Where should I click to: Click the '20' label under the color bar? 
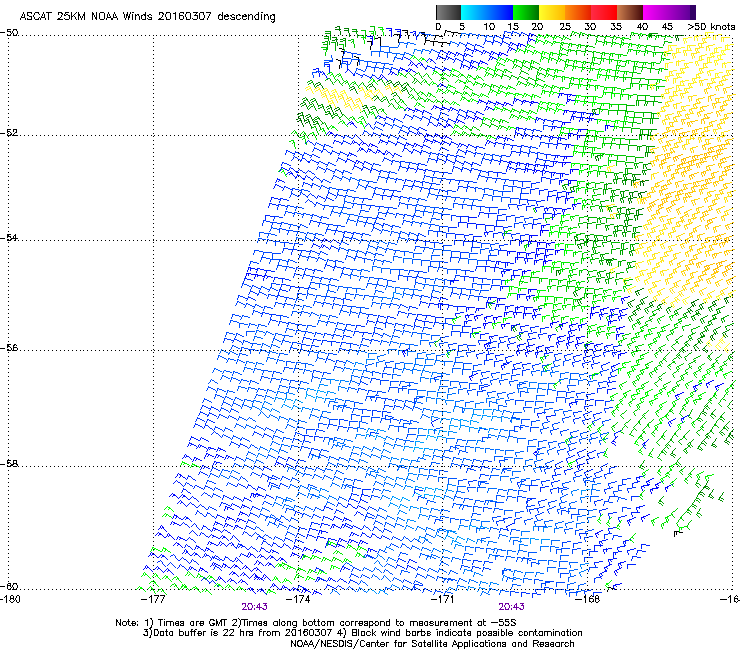537,27
